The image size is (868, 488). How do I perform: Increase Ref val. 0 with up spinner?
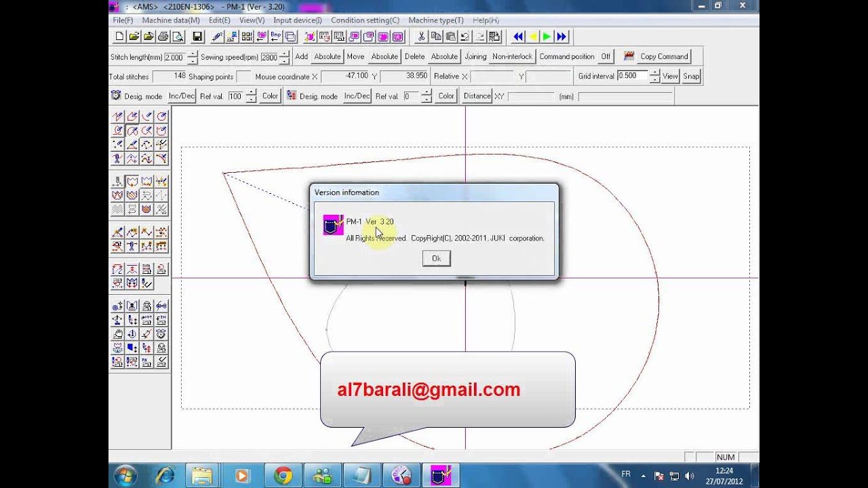click(x=426, y=93)
